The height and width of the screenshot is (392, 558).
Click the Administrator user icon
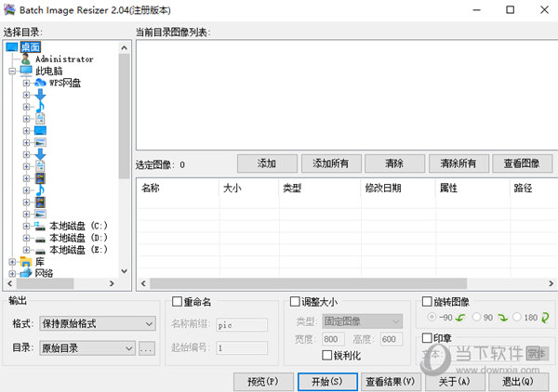click(x=26, y=59)
